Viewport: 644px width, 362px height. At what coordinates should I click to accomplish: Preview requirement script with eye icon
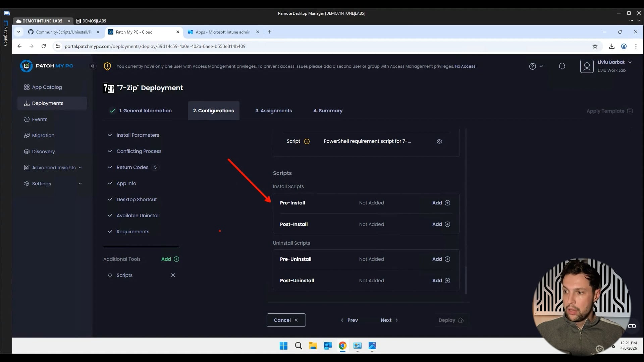pos(439,141)
